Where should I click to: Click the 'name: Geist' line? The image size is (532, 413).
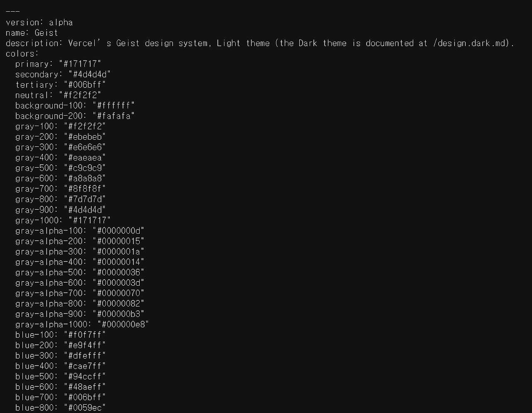pos(32,33)
